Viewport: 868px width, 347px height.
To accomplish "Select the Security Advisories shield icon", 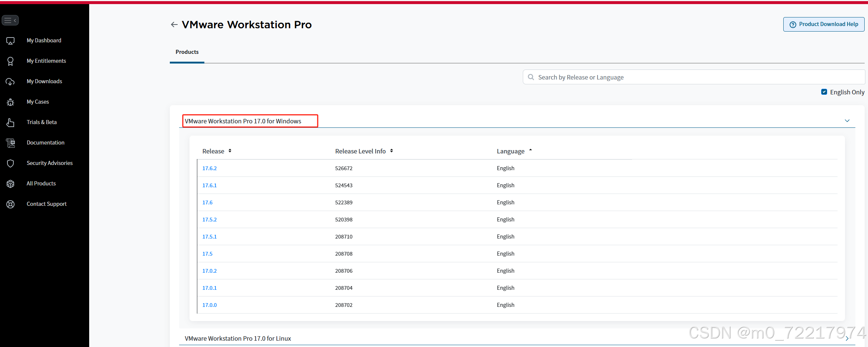I will (x=10, y=163).
